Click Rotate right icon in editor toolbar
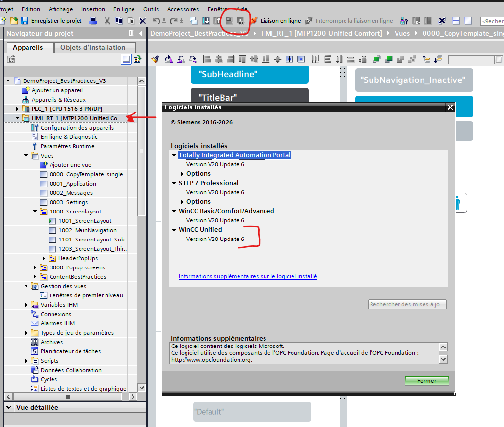The image size is (504, 427). coord(169,59)
